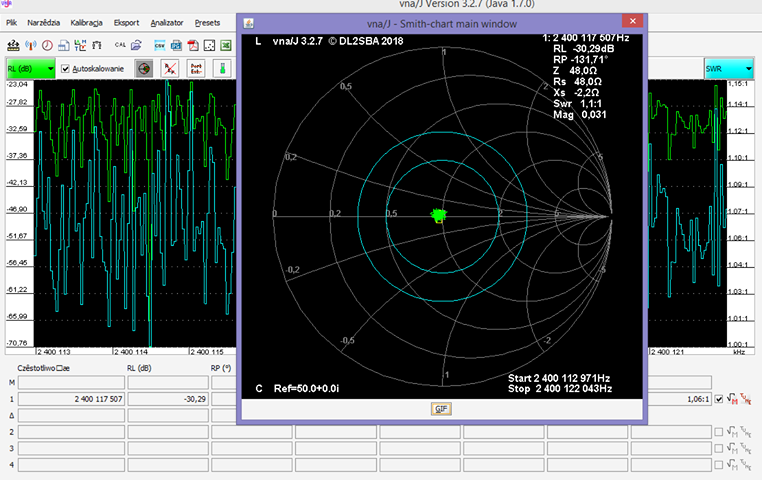Viewport: 762px width, 480px height.
Task: Open the Narzędzia menu
Action: coord(43,23)
